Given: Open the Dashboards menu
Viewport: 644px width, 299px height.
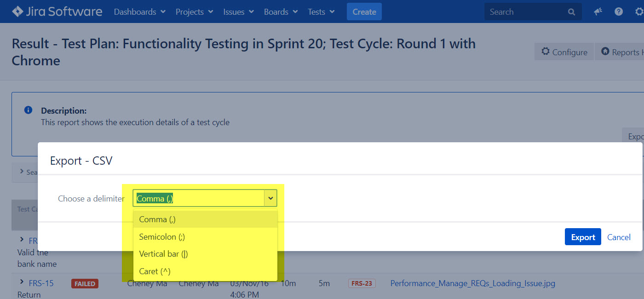Looking at the screenshot, I should click(139, 12).
